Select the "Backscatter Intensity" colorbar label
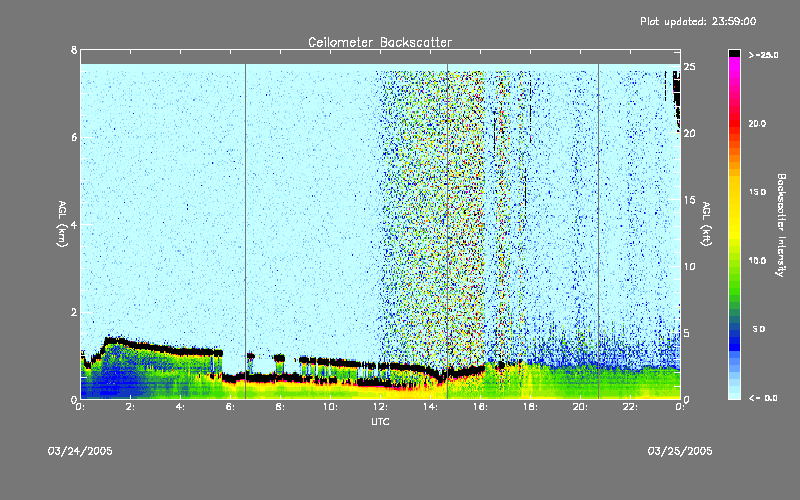The height and width of the screenshot is (500, 800). pyautogui.click(x=781, y=225)
